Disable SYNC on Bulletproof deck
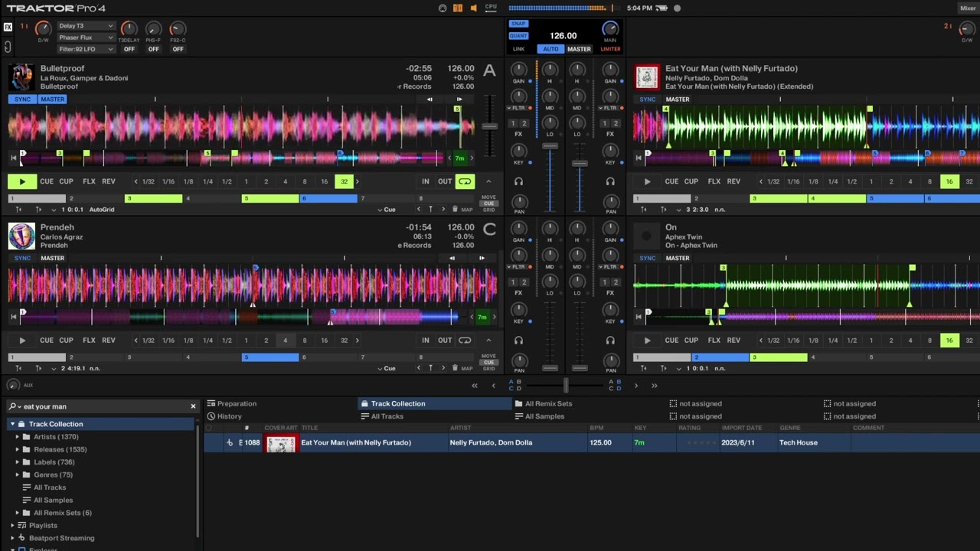The width and height of the screenshot is (980, 551). 21,99
